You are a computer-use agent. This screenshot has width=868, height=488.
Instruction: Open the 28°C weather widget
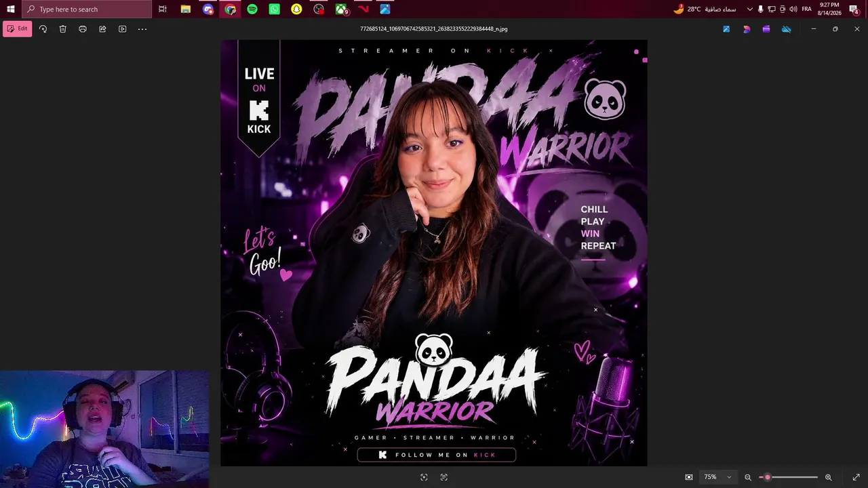point(705,9)
